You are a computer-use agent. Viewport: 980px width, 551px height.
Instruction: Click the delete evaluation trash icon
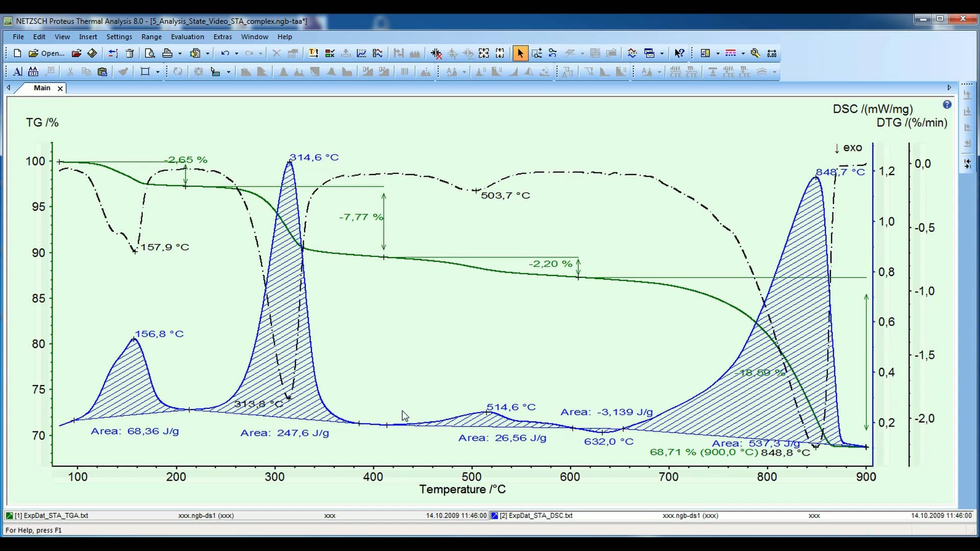pos(130,53)
